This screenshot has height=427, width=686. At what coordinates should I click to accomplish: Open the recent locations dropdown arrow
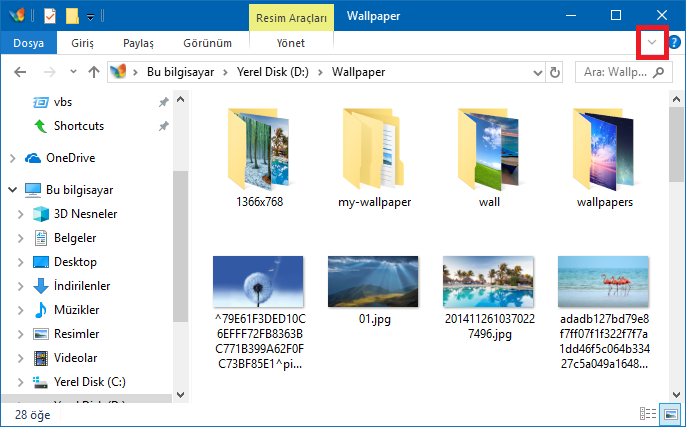click(x=73, y=72)
